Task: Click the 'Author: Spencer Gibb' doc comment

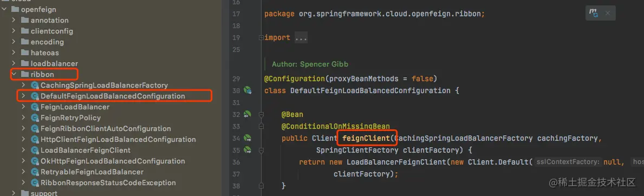Action: click(x=310, y=64)
